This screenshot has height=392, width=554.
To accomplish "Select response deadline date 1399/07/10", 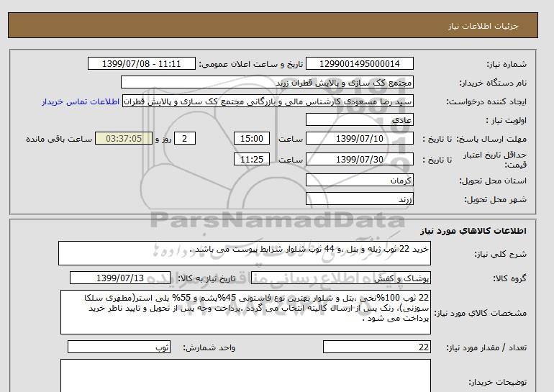I will pyautogui.click(x=360, y=139).
